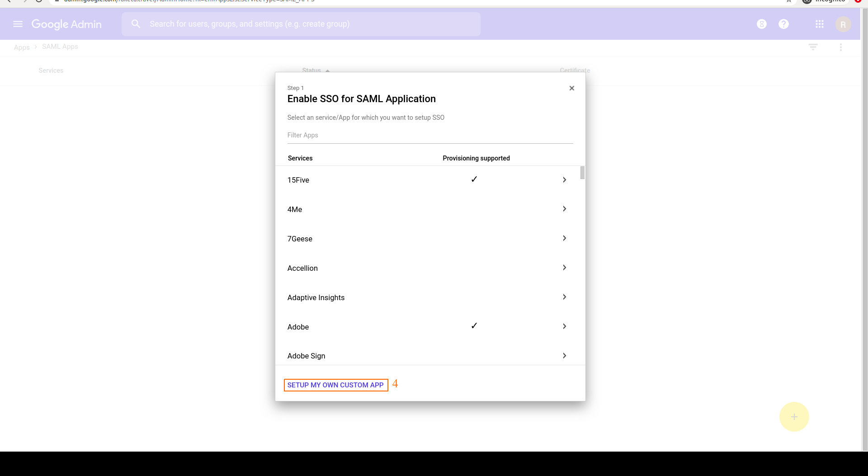This screenshot has height=476, width=868.
Task: Click the search magnifier icon
Action: pyautogui.click(x=136, y=24)
